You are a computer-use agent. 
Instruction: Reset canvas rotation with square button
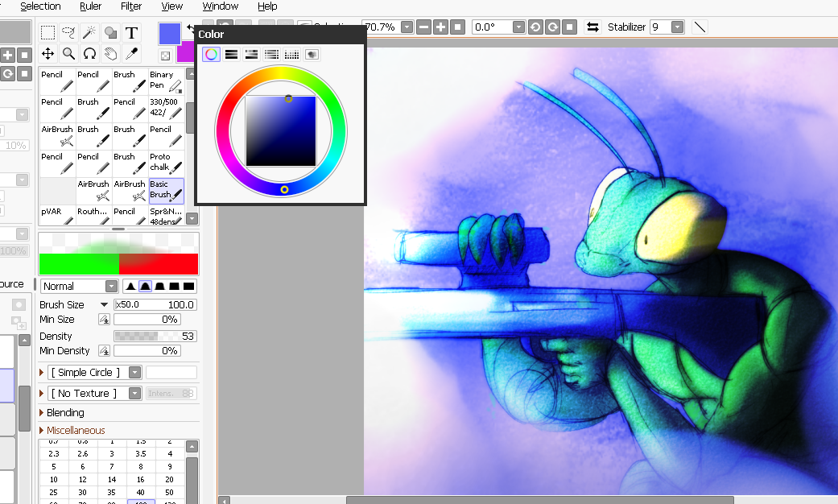pyautogui.click(x=570, y=27)
